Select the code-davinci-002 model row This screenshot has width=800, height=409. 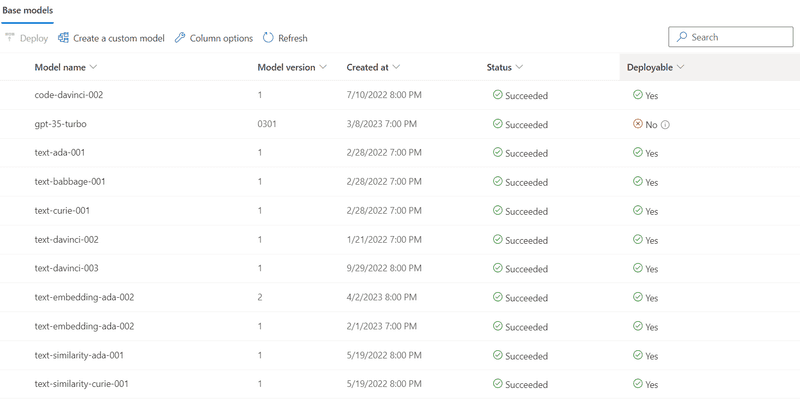click(400, 95)
